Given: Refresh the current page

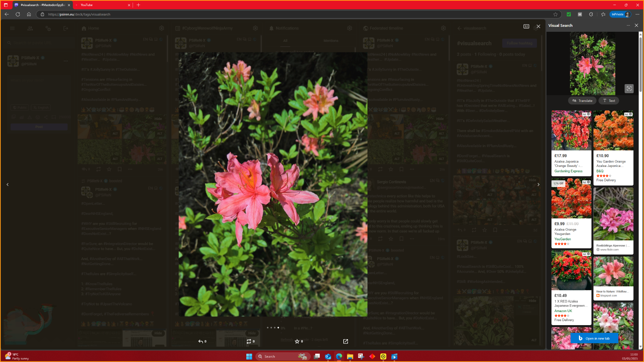Looking at the screenshot, I should (x=18, y=14).
